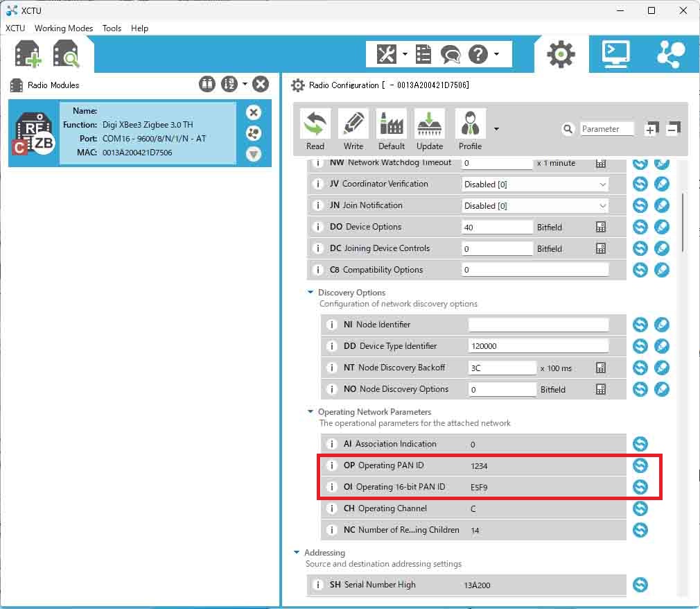Load the Default factory settings

coord(392,124)
